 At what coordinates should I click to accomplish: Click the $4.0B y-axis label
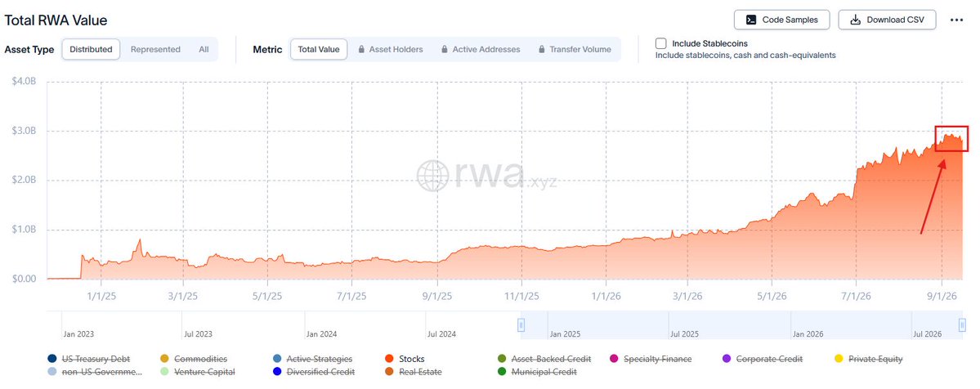(25, 82)
